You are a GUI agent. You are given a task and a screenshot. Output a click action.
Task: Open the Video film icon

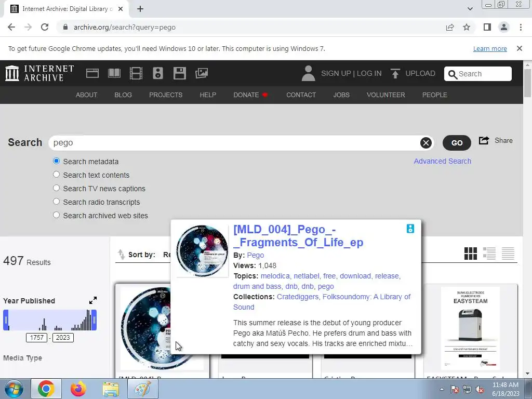coord(136,73)
